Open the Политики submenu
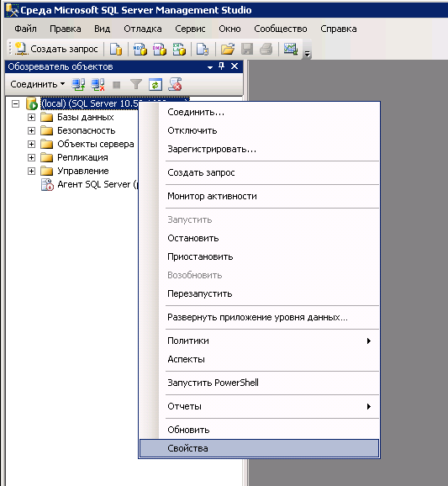Viewport: 448px width, 486px height. [259, 341]
